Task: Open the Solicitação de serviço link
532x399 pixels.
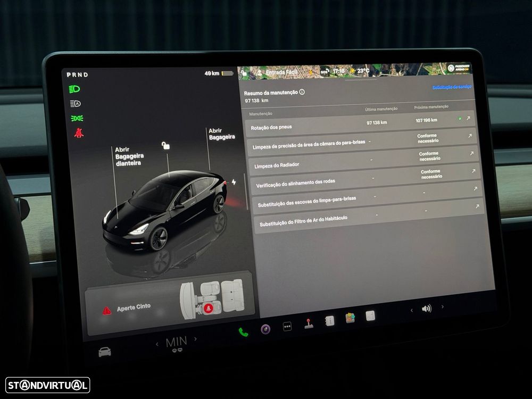Action: (x=451, y=87)
